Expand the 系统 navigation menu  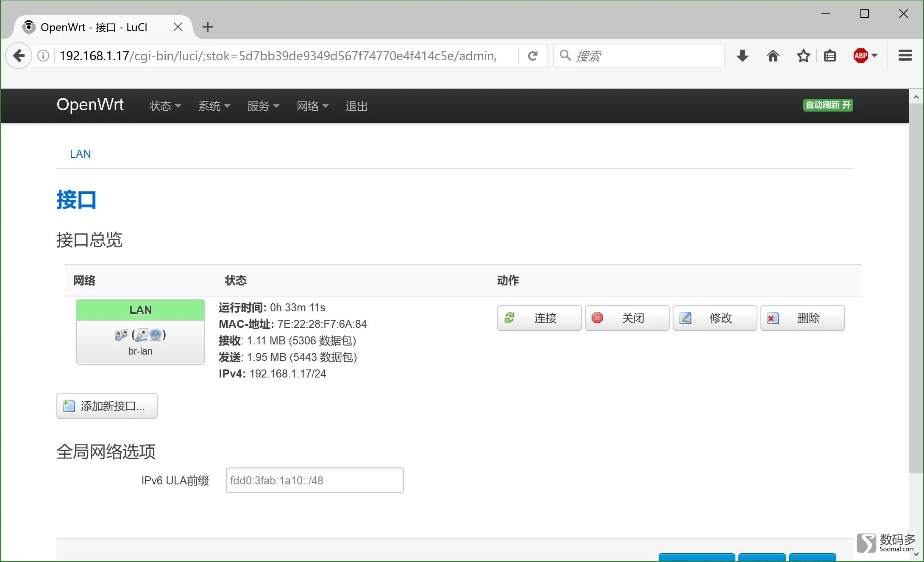point(214,106)
